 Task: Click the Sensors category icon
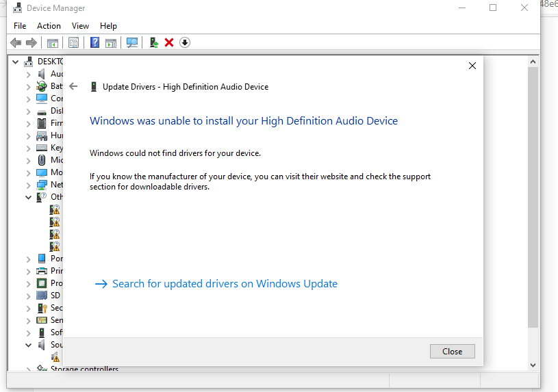pyautogui.click(x=42, y=320)
